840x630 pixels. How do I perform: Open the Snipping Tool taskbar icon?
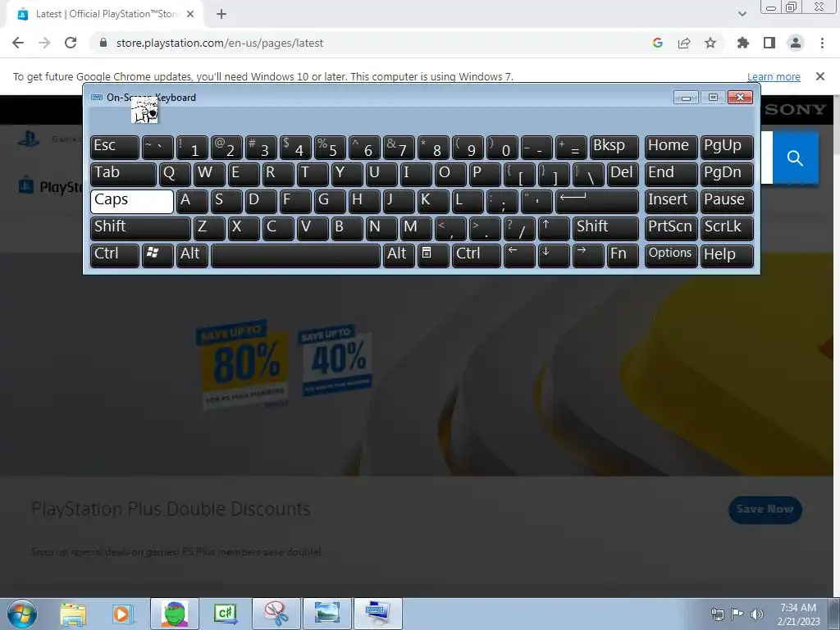(276, 614)
